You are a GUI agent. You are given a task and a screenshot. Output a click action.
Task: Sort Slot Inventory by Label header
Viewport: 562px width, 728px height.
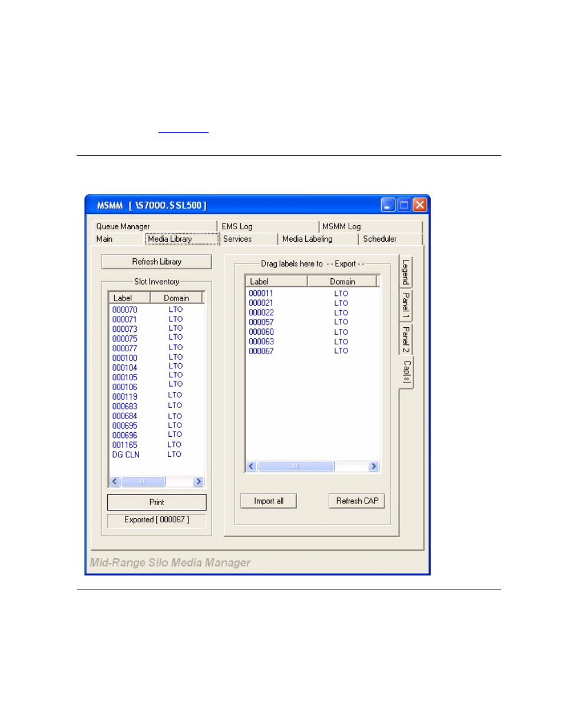(x=130, y=298)
